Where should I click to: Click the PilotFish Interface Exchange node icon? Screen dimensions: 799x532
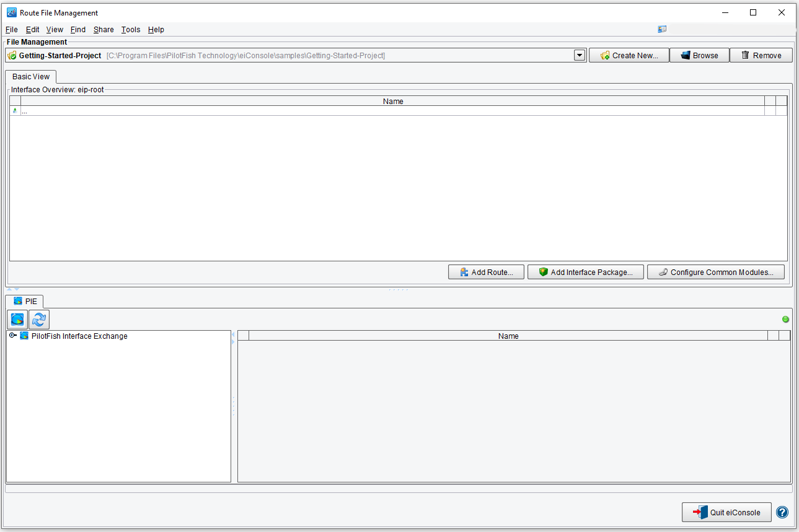point(24,336)
